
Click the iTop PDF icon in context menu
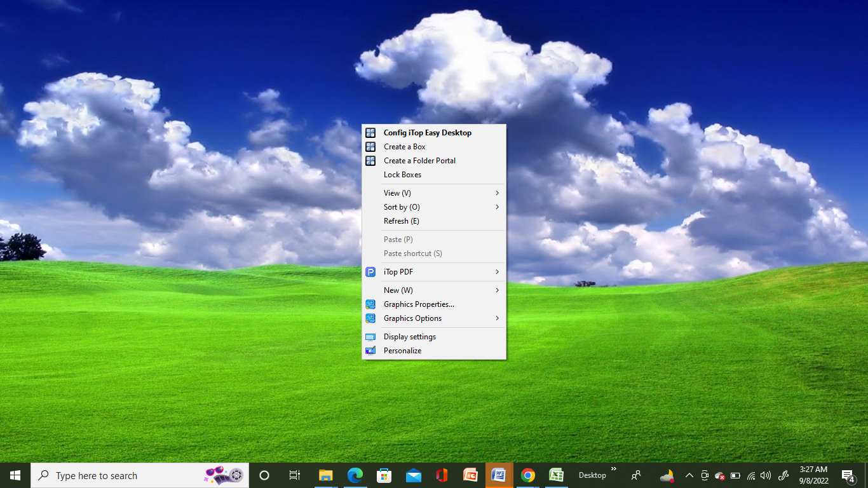click(x=370, y=272)
